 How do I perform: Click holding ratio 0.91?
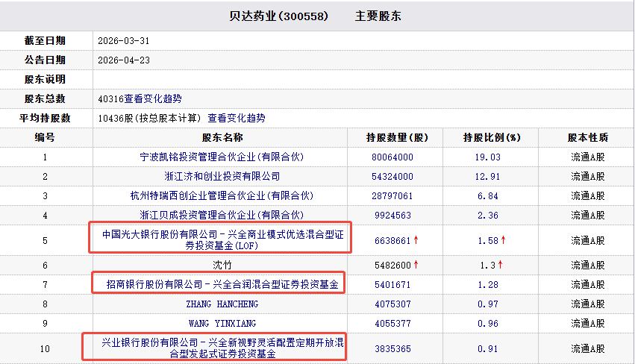(487, 348)
